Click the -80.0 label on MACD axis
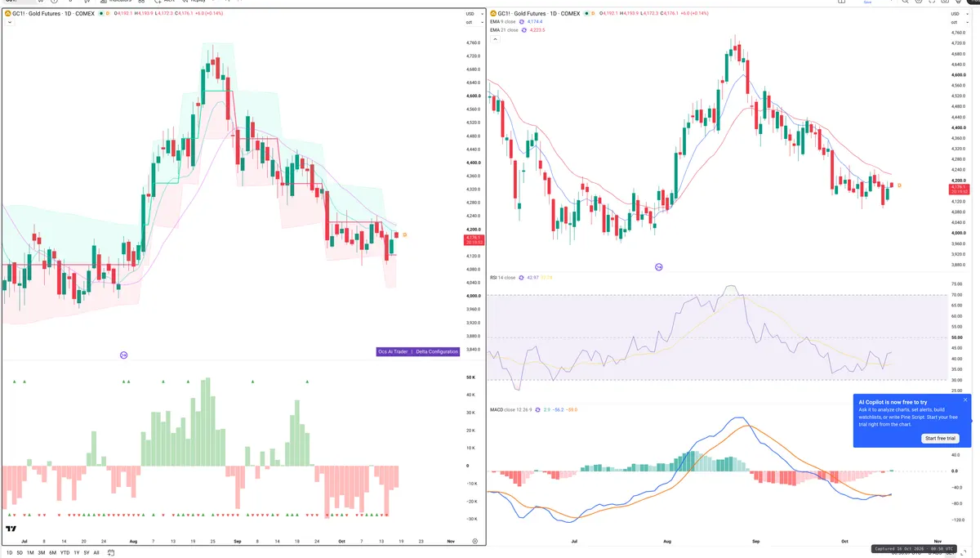Image resolution: width=980 pixels, height=558 pixels. click(957, 503)
